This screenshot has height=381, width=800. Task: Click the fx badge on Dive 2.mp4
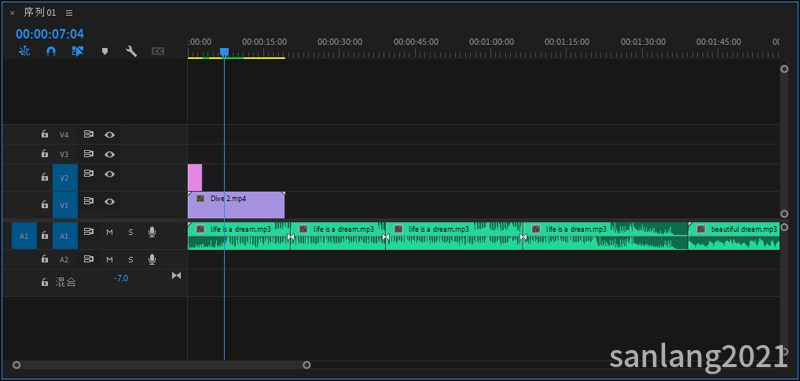tap(201, 198)
